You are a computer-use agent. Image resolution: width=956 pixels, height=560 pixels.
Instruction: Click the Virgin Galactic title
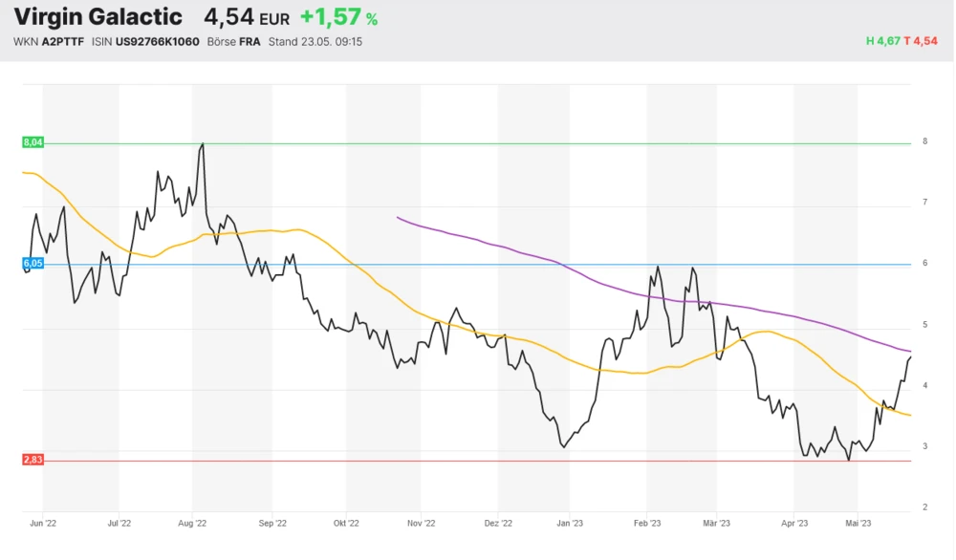[x=98, y=17]
